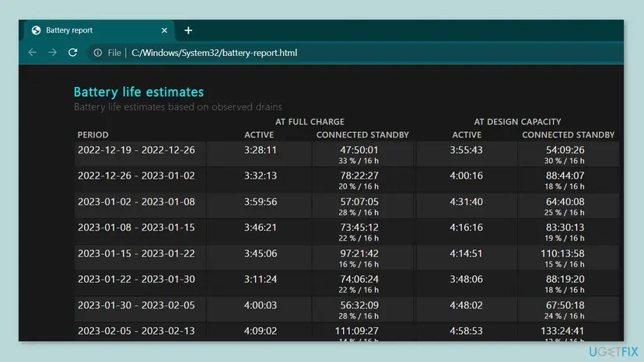Click active time 3:46:21
Viewport: 644px width, 362px height.
click(261, 228)
